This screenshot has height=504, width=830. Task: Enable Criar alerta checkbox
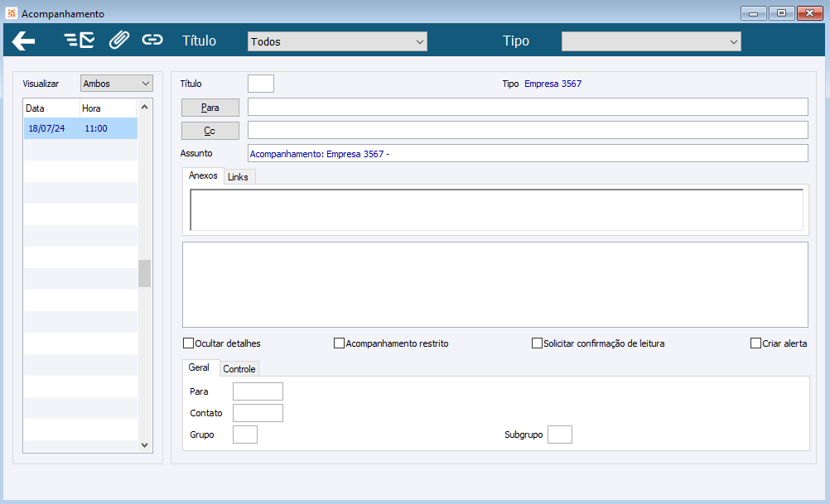[756, 343]
